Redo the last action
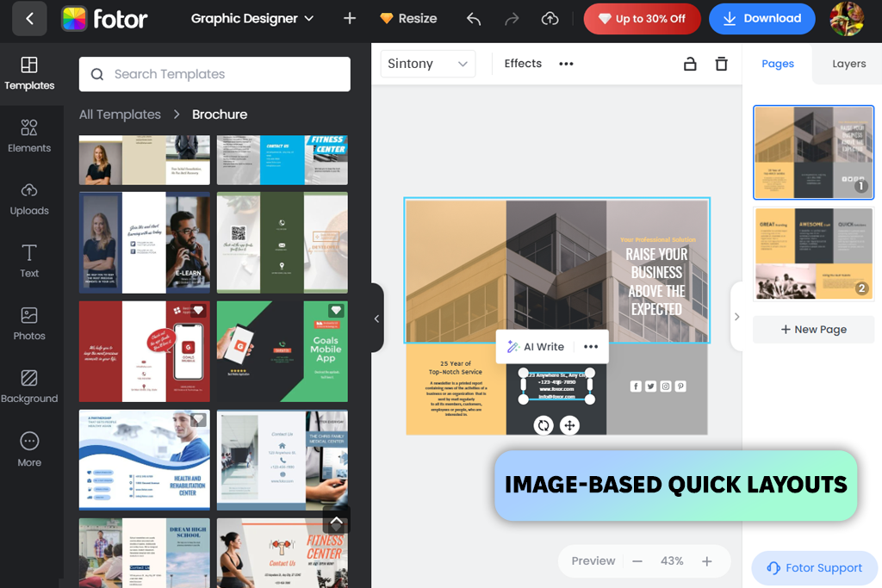The height and width of the screenshot is (588, 882). pyautogui.click(x=512, y=19)
